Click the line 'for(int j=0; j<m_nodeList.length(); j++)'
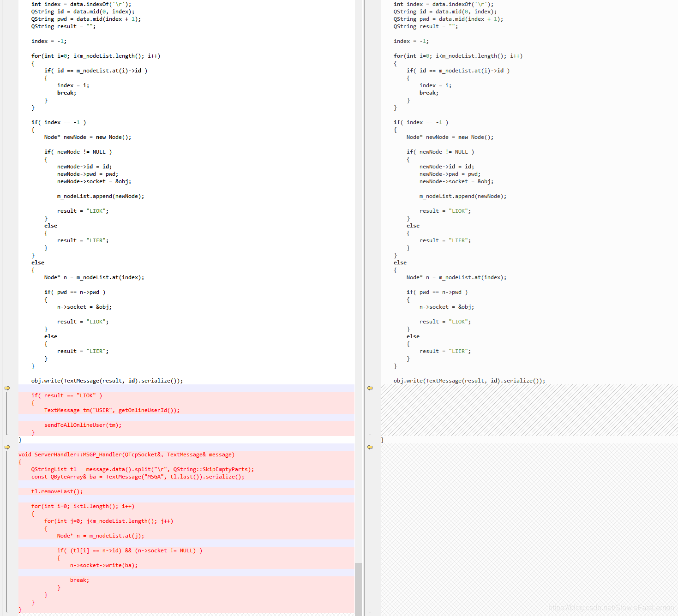678x616 pixels. point(109,521)
